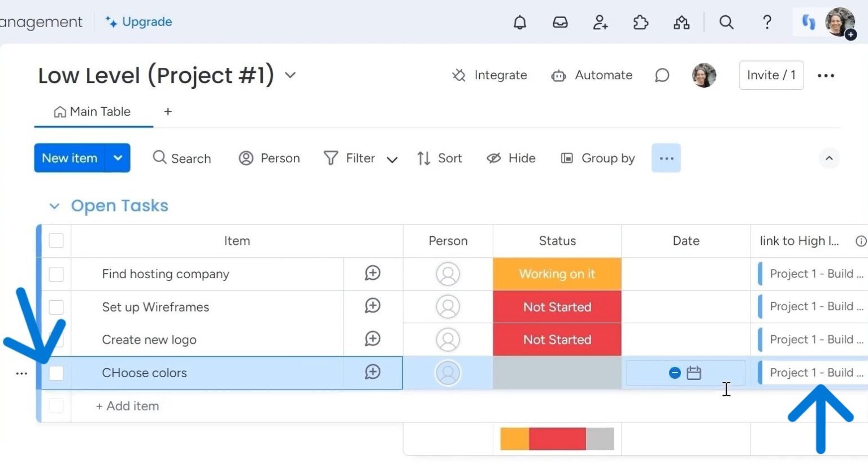The height and width of the screenshot is (476, 868).
Task: Expand the board name dropdown
Action: (290, 75)
